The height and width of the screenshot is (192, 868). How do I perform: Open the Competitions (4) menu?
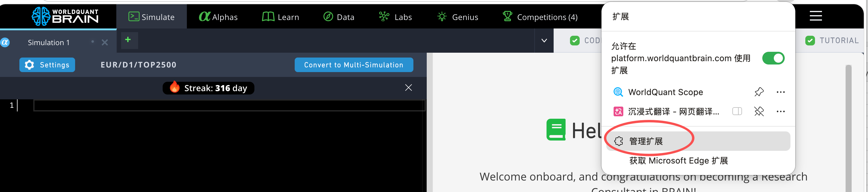540,17
